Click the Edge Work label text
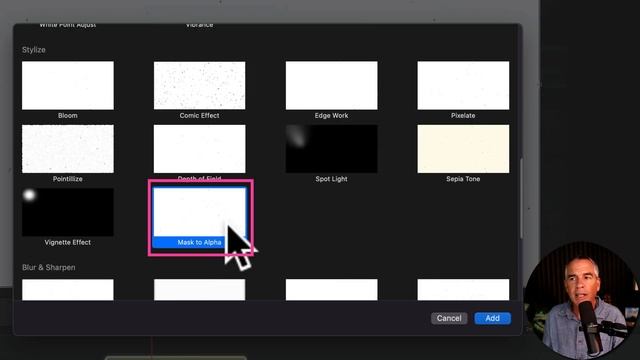The height and width of the screenshot is (360, 640). (331, 116)
